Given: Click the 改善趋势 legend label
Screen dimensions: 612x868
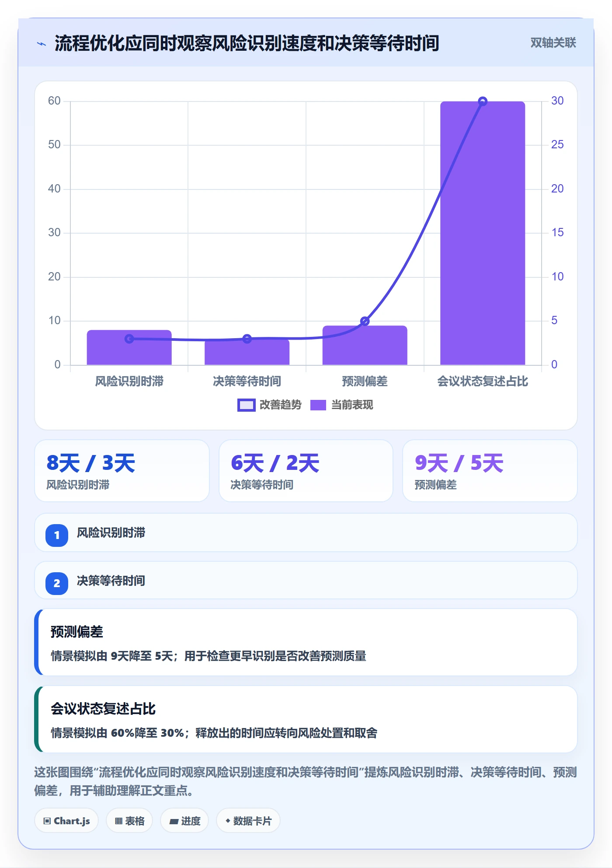Looking at the screenshot, I should (x=281, y=405).
